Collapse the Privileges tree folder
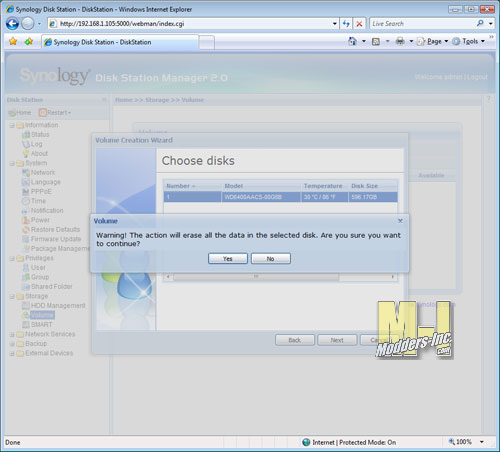The image size is (500, 452). 12,258
